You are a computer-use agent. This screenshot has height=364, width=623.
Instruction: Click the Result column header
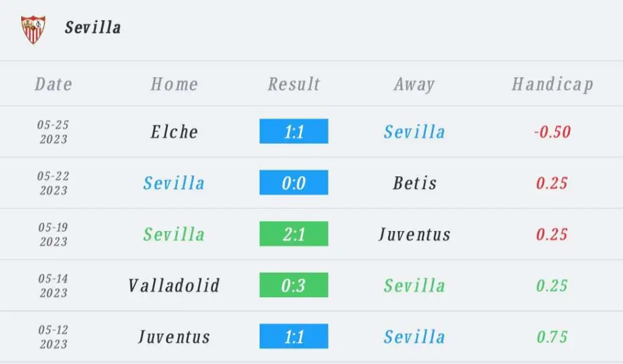coord(294,84)
